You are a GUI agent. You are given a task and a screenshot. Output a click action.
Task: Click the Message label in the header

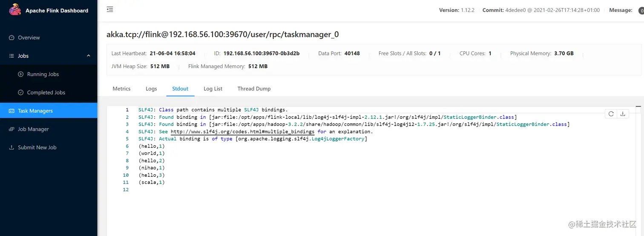pyautogui.click(x=621, y=10)
